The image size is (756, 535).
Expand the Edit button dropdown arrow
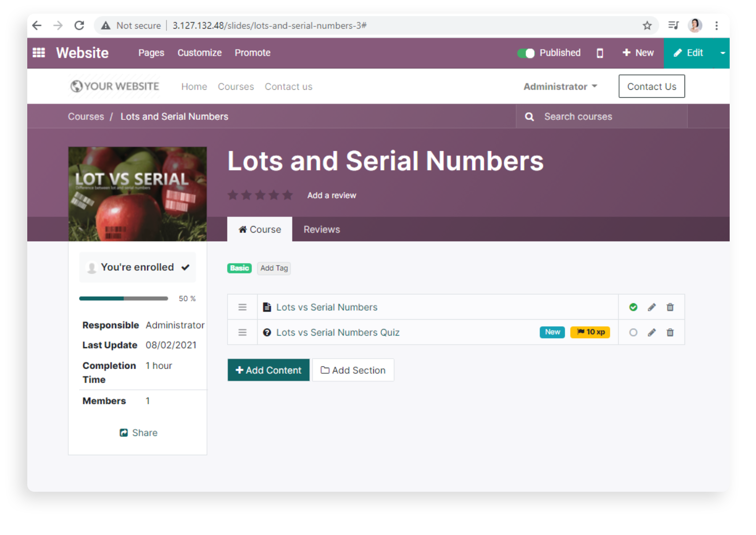(x=722, y=53)
